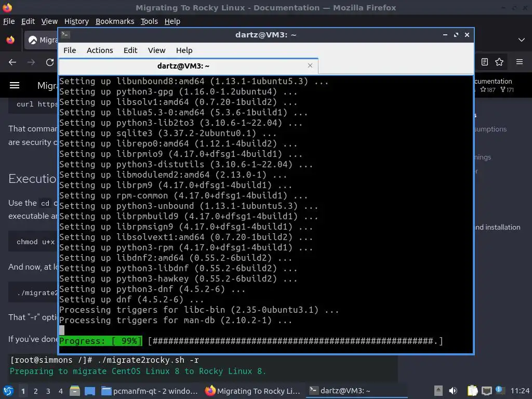Image resolution: width=532 pixels, height=399 pixels.
Task: Click update notifier tray icon
Action: [499, 390]
